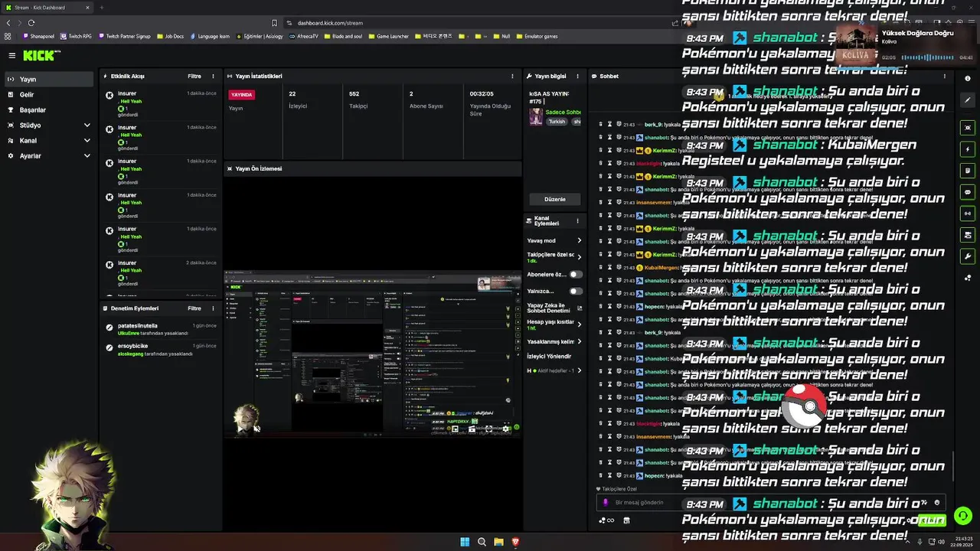Toggle the Yalnızca... chat switch
Screen dimensions: 980x551
(x=575, y=291)
